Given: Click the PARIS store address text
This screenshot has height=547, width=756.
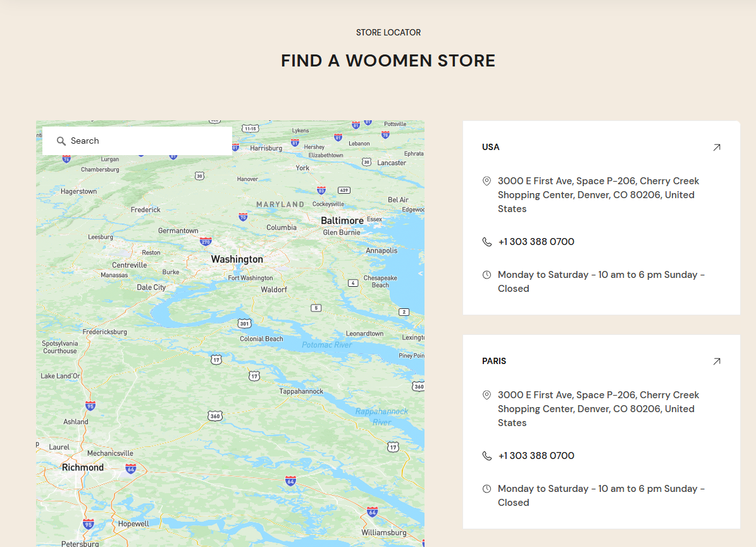Looking at the screenshot, I should (598, 409).
